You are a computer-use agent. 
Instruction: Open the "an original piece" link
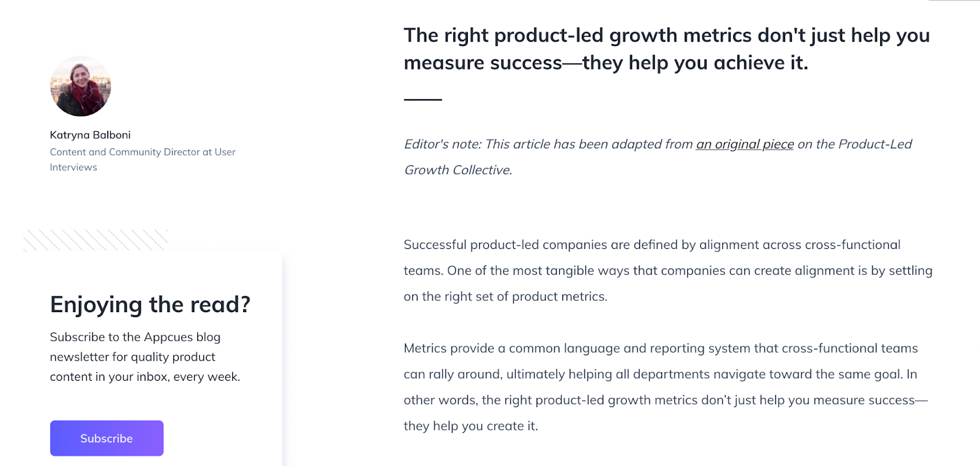(x=744, y=144)
